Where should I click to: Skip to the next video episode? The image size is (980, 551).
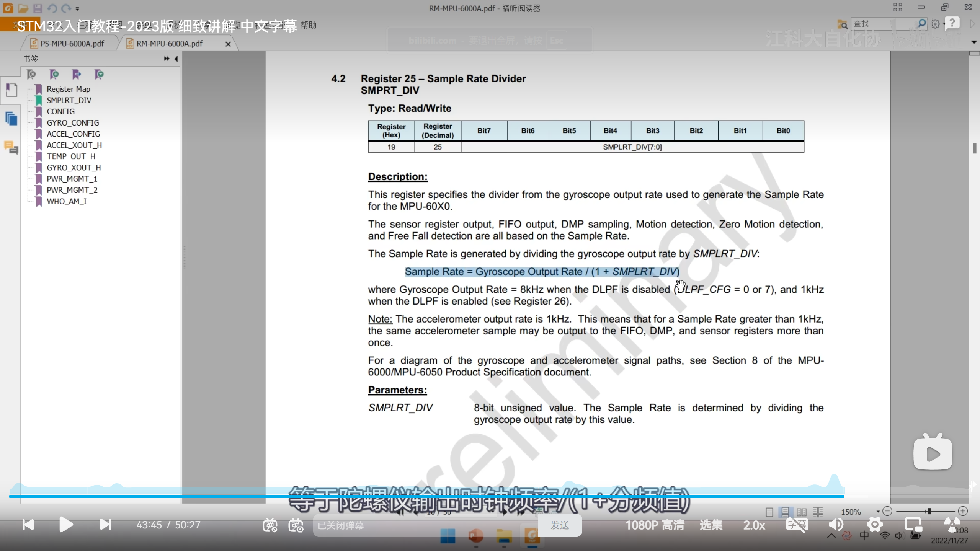(105, 525)
